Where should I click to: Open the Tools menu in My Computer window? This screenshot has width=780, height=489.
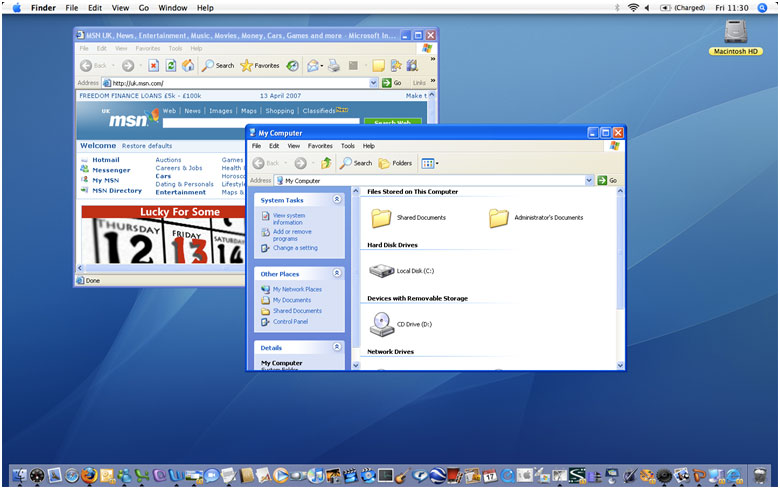click(x=348, y=146)
